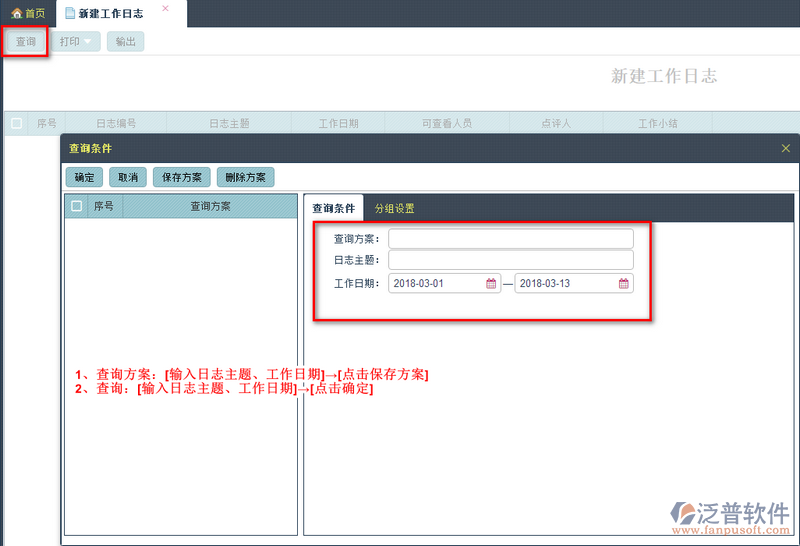Focus the 查询方案 input field
Image resolution: width=800 pixels, height=546 pixels.
(511, 238)
